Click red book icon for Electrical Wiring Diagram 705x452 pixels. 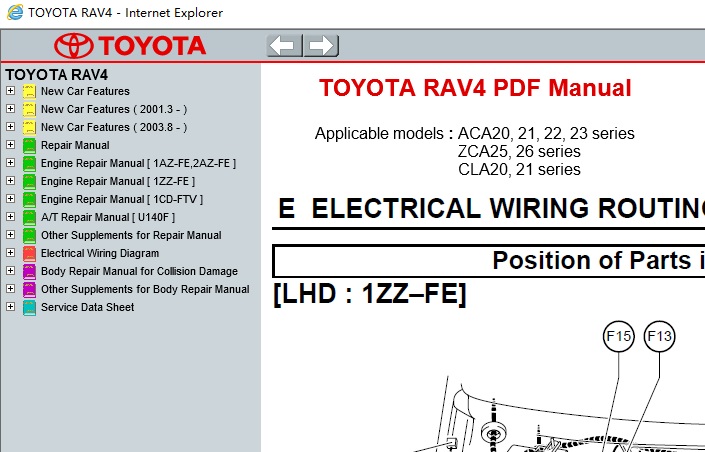pos(29,253)
